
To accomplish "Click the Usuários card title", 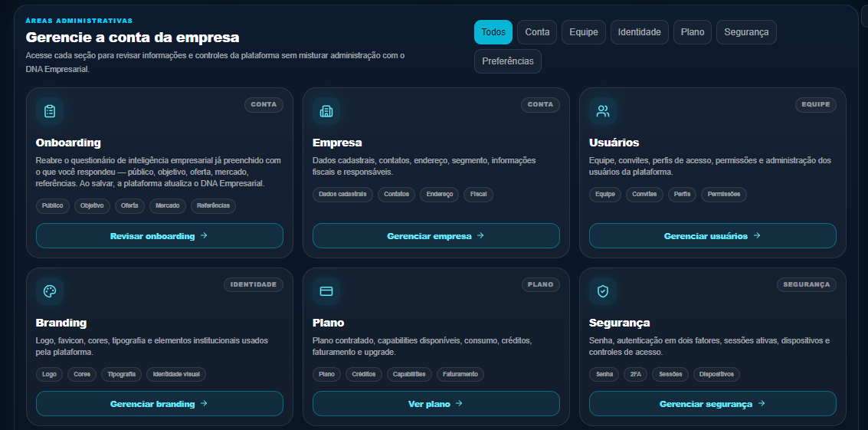I will coord(614,143).
